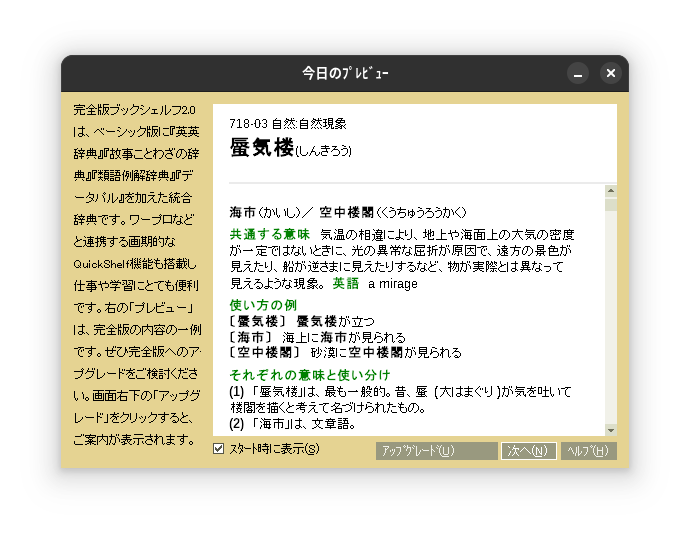The width and height of the screenshot is (690, 535).
Task: Click the heading 蜃気楼(しんきろう)
Action: (290, 148)
